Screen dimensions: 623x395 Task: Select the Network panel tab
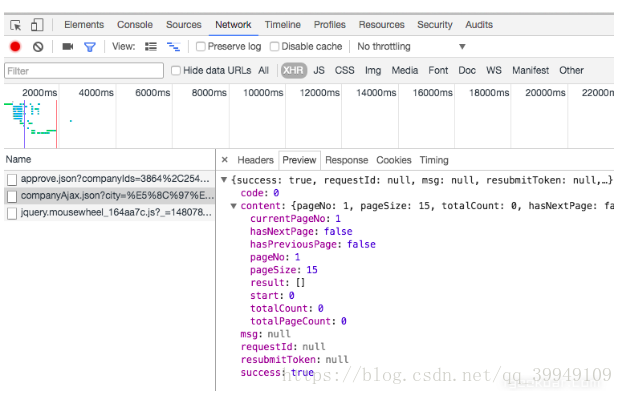(233, 25)
